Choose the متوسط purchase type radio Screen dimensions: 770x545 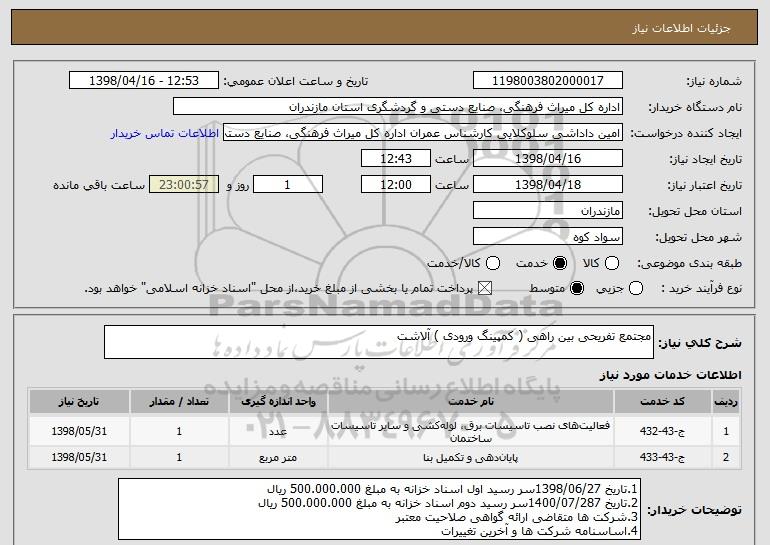tap(577, 289)
